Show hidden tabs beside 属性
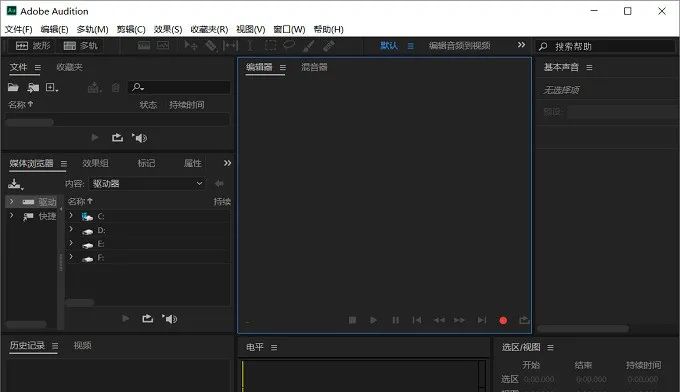680x392 pixels. pyautogui.click(x=227, y=163)
